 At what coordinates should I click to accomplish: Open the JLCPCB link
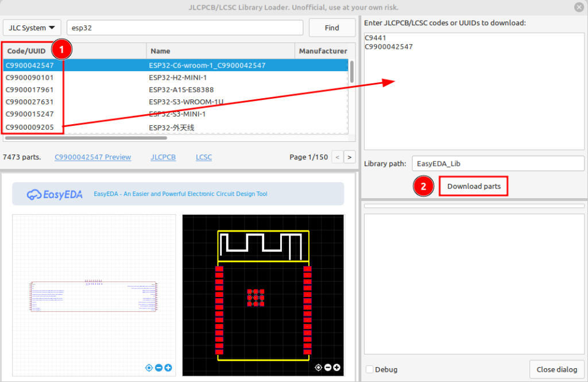(x=163, y=157)
